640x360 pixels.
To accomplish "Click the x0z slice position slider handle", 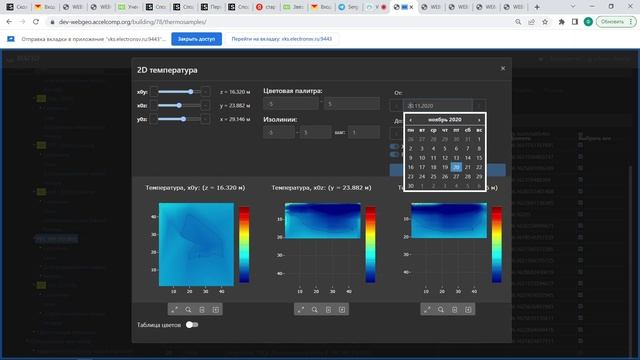I will click(179, 106).
